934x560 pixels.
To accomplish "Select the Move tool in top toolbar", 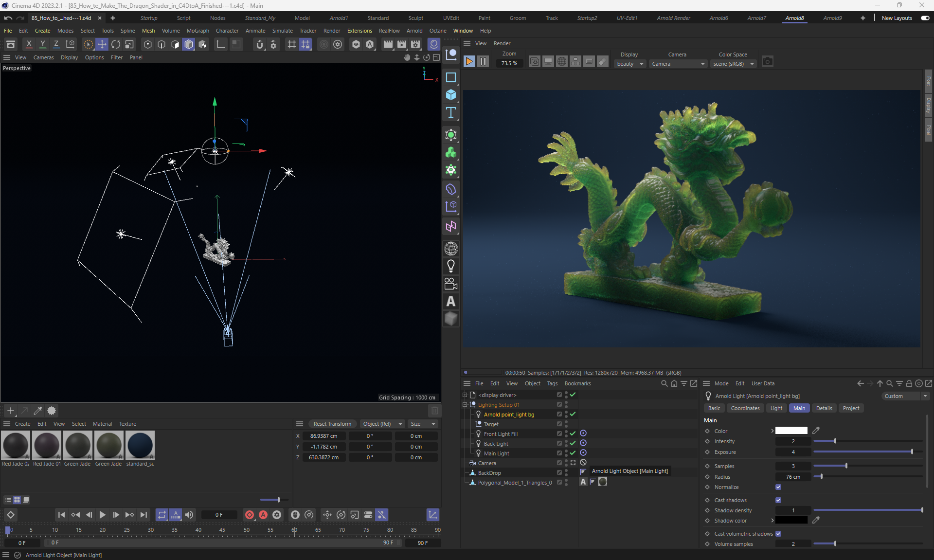I will [102, 44].
